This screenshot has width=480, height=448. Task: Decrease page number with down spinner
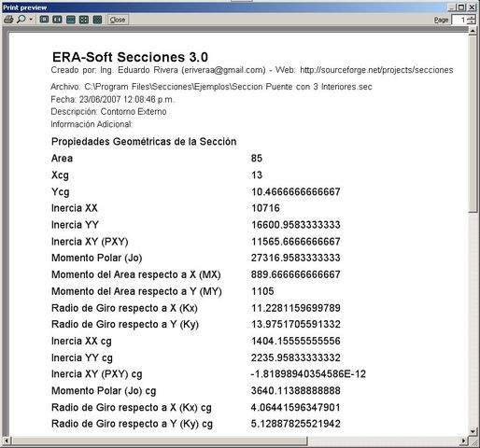point(472,22)
